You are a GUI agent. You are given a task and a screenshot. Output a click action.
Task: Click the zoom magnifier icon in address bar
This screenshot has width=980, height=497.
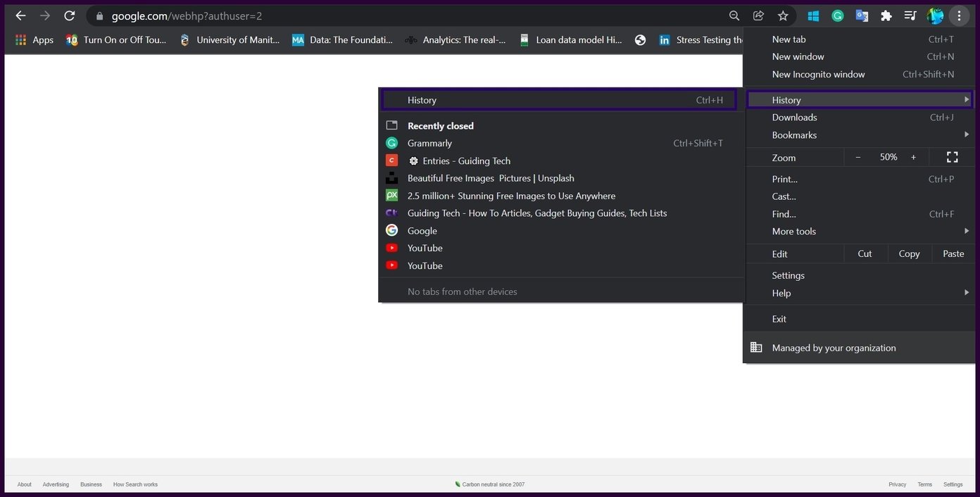click(734, 15)
